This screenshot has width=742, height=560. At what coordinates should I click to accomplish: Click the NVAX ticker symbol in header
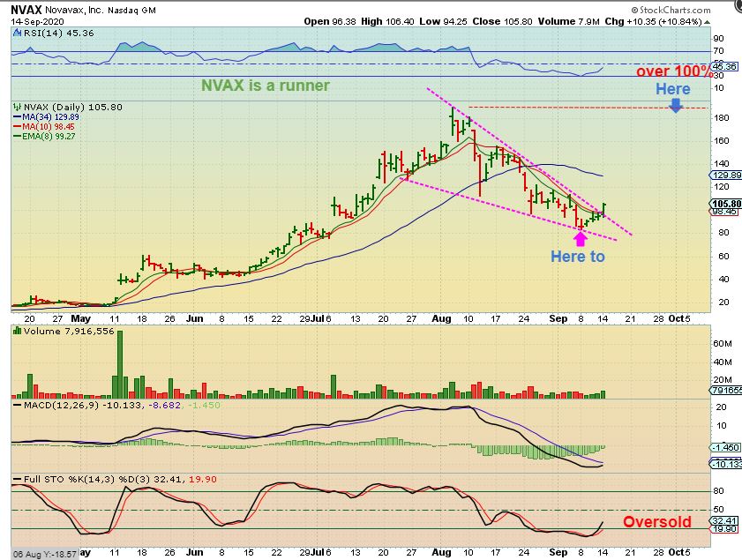(x=26, y=10)
